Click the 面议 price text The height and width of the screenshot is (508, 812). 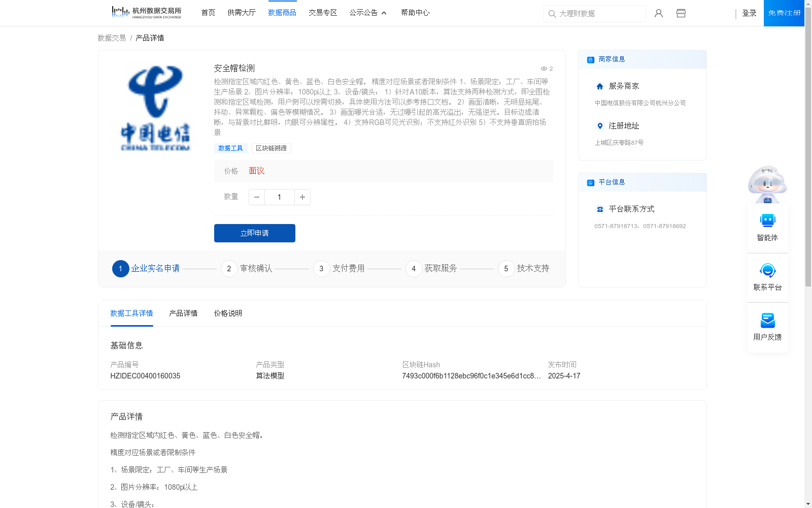click(x=256, y=171)
